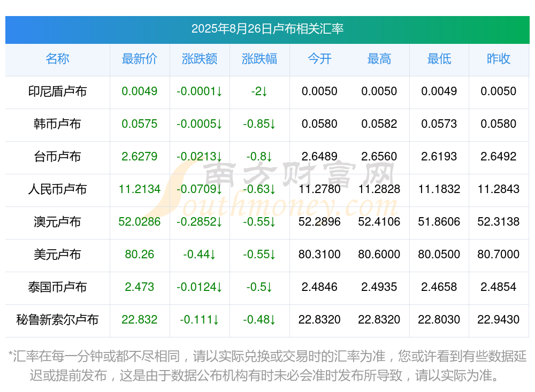This screenshot has width=535, height=392.
Task: Click change amount -0.0213↓ value
Action: tap(200, 157)
